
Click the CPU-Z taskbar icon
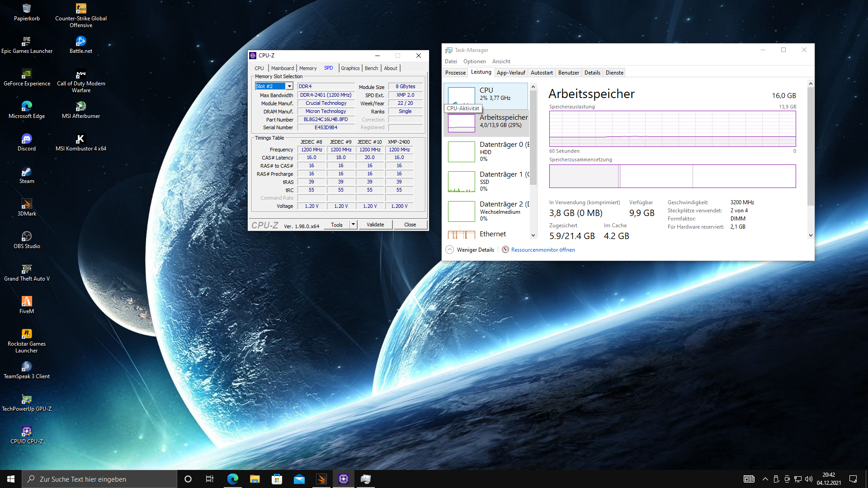tap(344, 479)
